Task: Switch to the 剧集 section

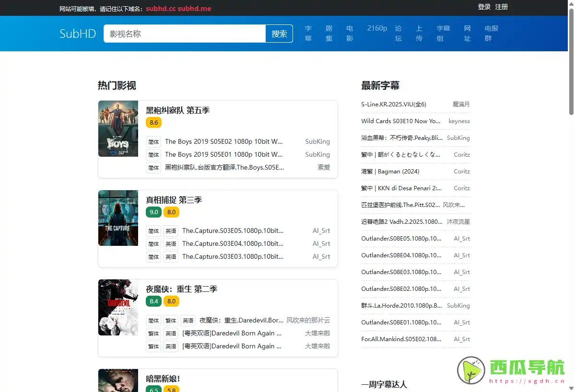Action: click(329, 34)
